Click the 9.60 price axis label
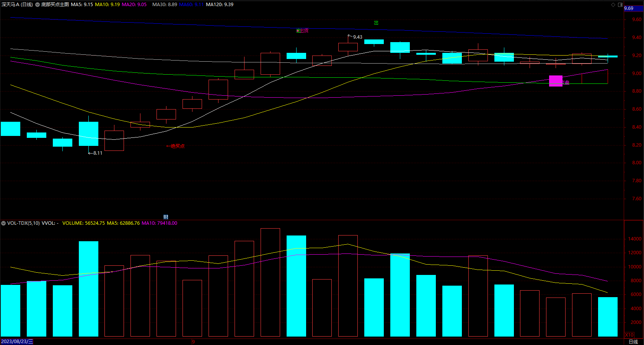This screenshot has height=345, width=644. click(637, 20)
